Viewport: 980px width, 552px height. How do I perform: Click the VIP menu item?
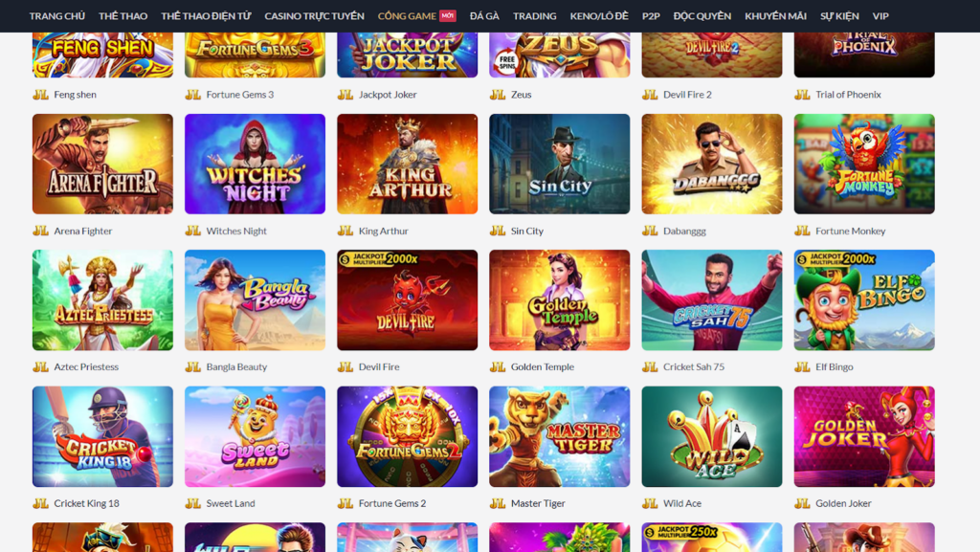point(880,16)
